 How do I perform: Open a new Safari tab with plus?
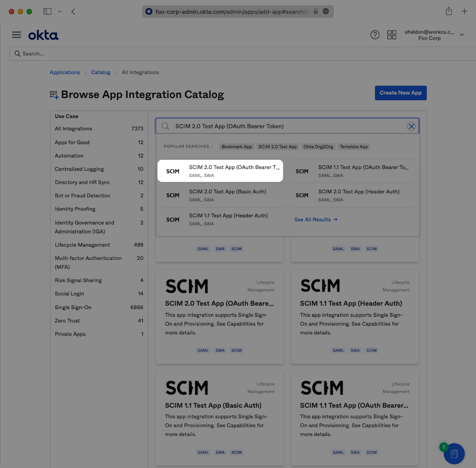464,11
